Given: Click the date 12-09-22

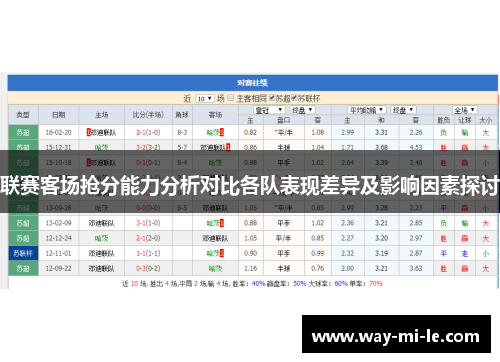Looking at the screenshot, I should pos(59,268).
